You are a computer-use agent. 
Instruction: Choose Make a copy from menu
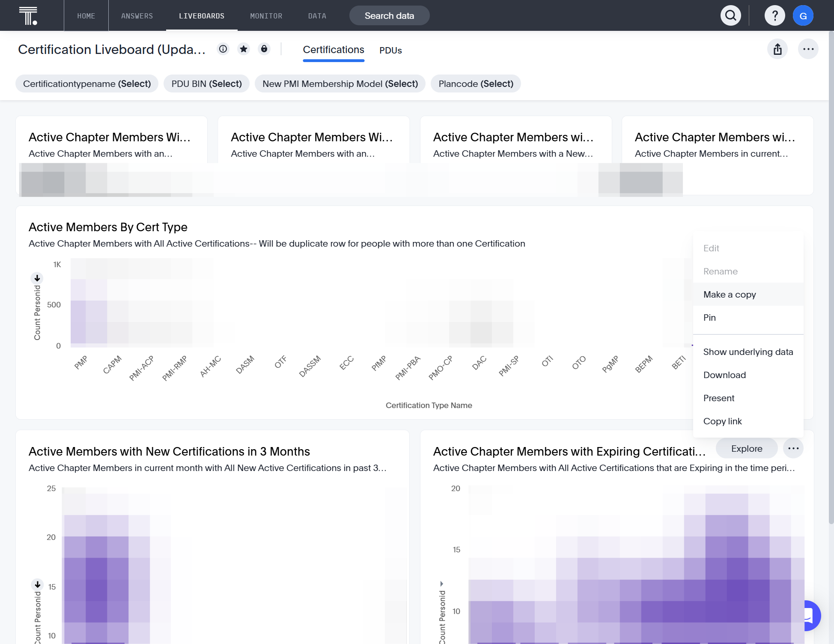pyautogui.click(x=748, y=295)
